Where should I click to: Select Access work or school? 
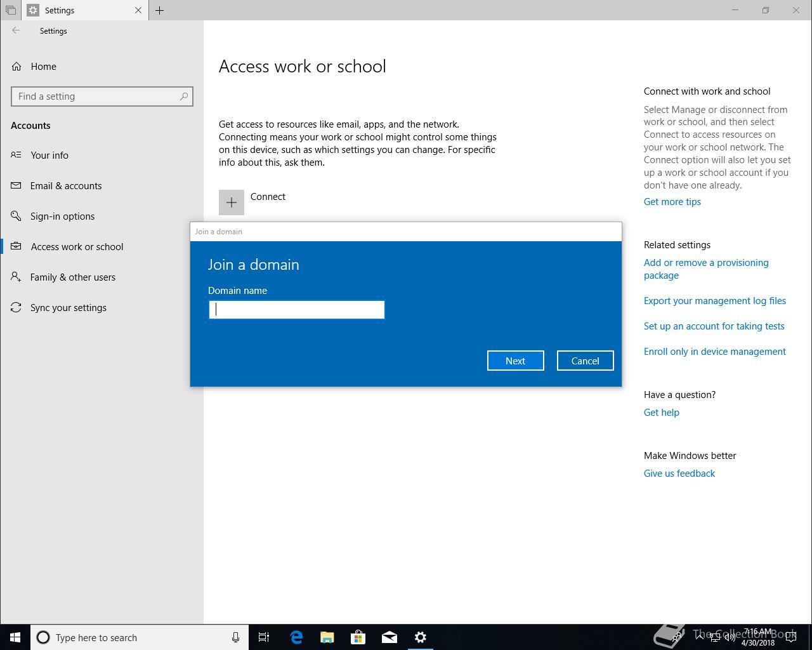tap(77, 246)
